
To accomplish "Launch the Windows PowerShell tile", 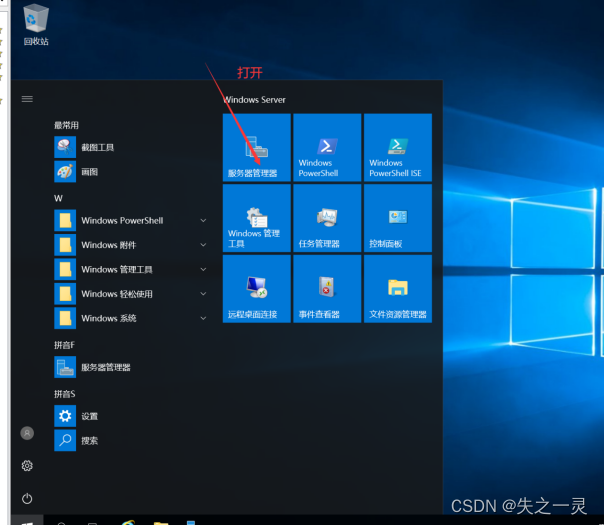I will coord(327,148).
